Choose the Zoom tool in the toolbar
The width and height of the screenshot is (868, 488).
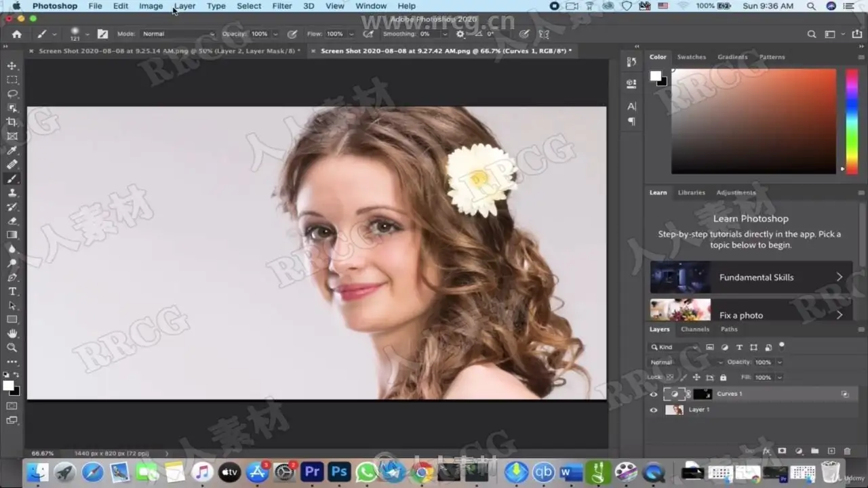point(12,348)
